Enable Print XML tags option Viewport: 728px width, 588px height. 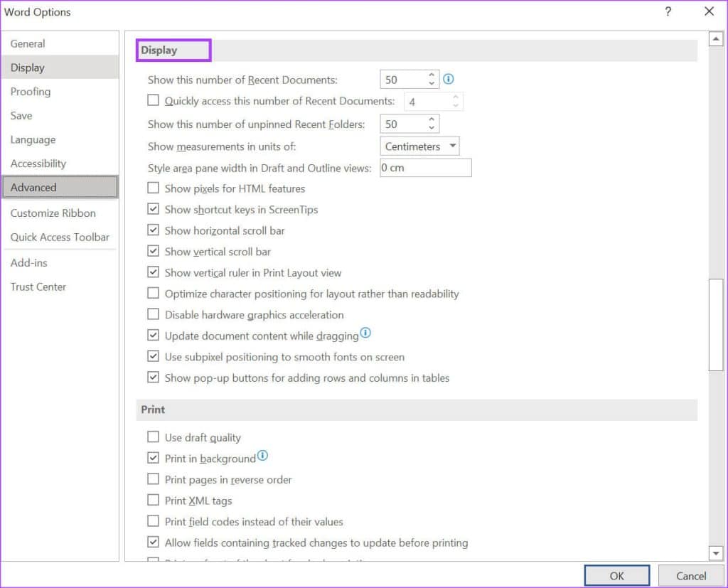tap(153, 500)
